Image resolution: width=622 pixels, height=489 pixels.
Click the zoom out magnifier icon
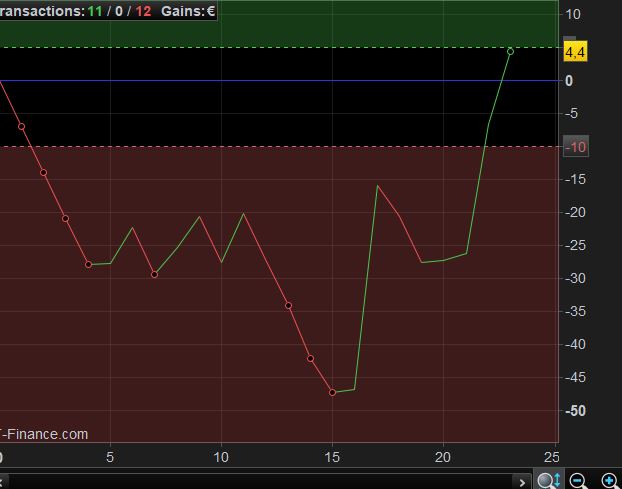579,481
